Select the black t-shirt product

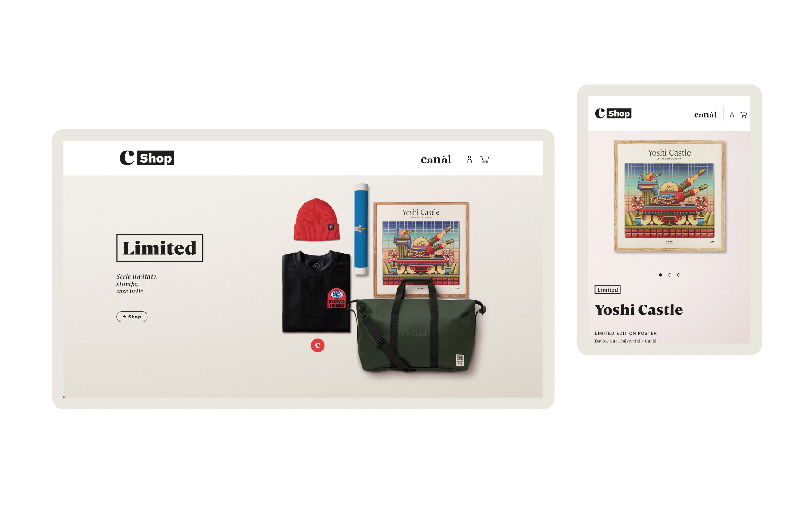click(x=316, y=292)
